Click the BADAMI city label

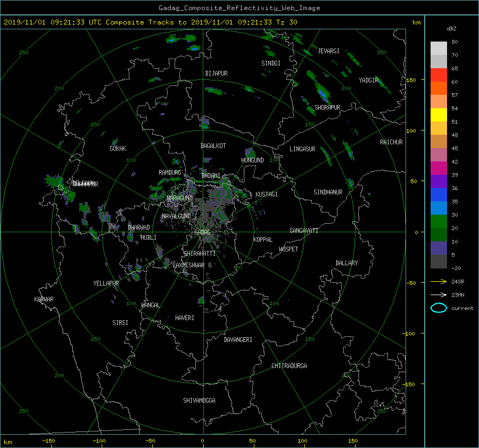pyautogui.click(x=211, y=176)
